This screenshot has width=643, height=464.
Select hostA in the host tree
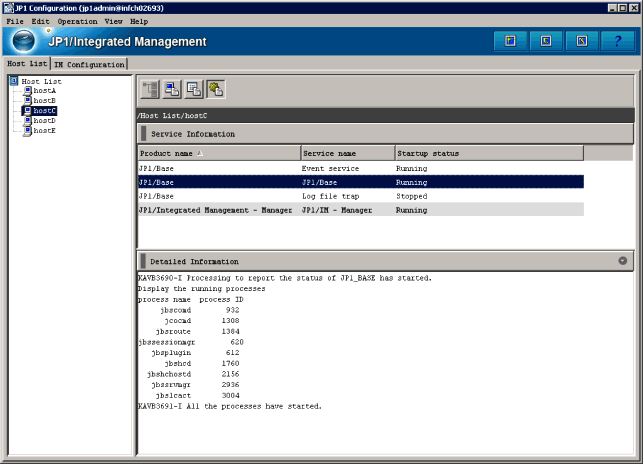tap(44, 90)
